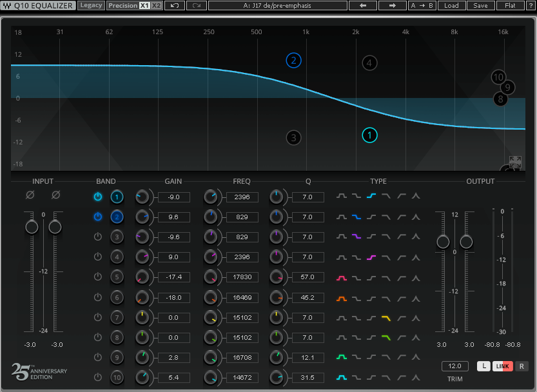Click band 10 frequency field 14672
This screenshot has width=537, height=392.
242,378
